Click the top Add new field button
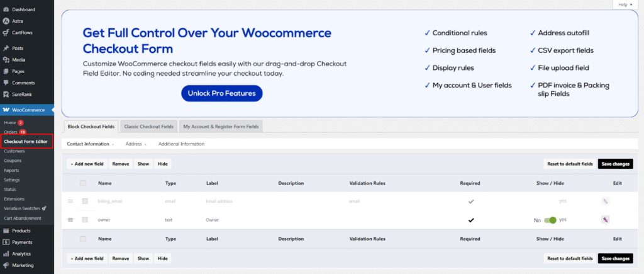This screenshot has width=644, height=274. point(87,164)
